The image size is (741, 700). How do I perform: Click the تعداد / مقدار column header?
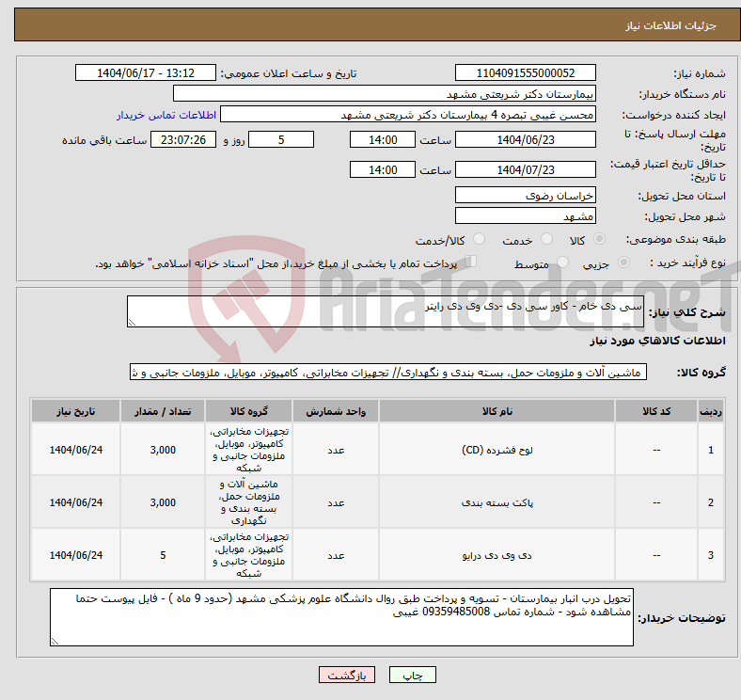point(163,411)
